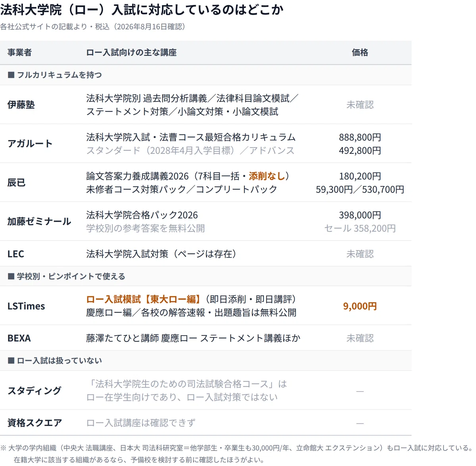
Task: Click the 59,300円/530,700円 price cell
Action: (360, 189)
